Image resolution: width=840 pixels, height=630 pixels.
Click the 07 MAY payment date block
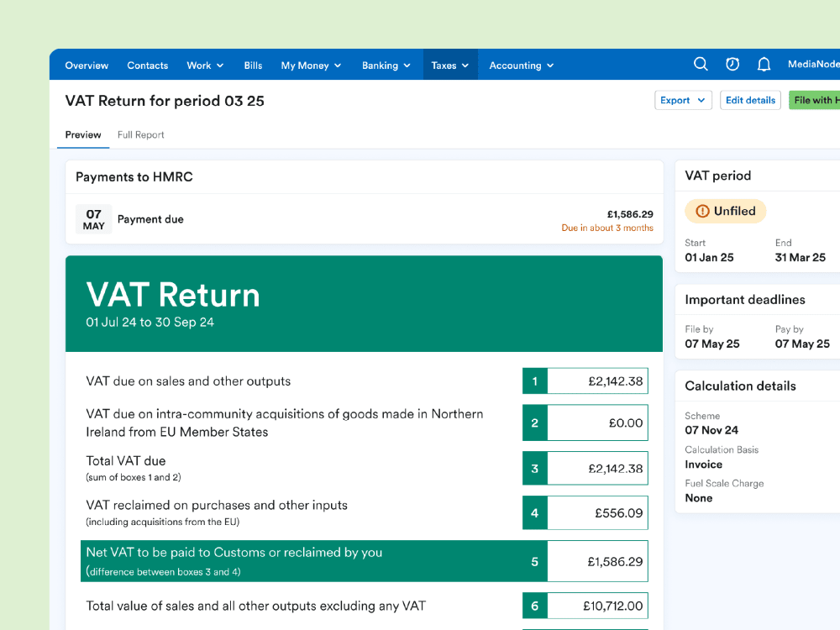coord(93,218)
